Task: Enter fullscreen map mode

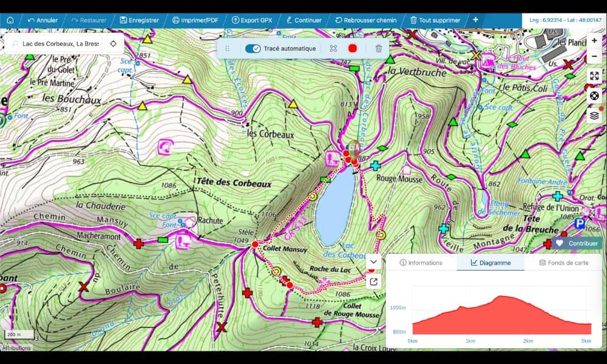Action: click(594, 76)
